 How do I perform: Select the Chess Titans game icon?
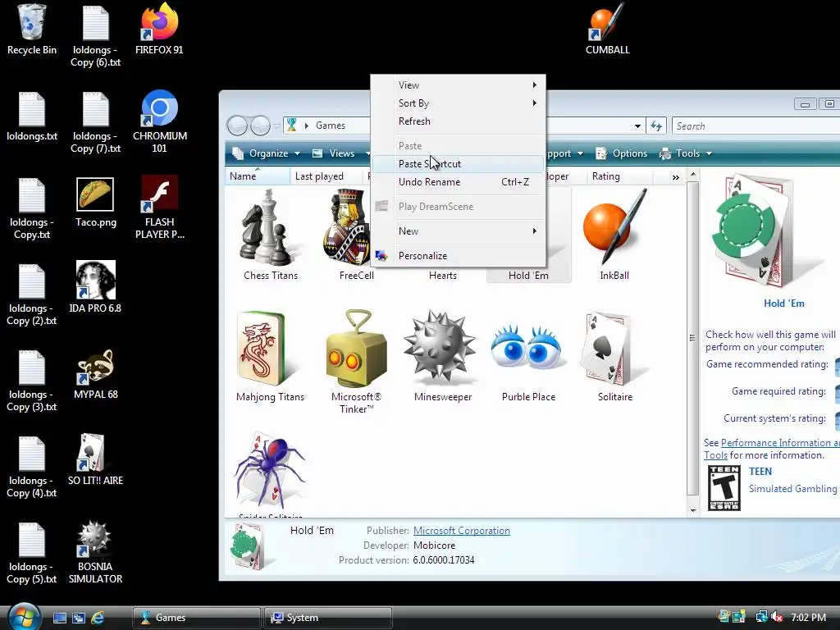271,235
